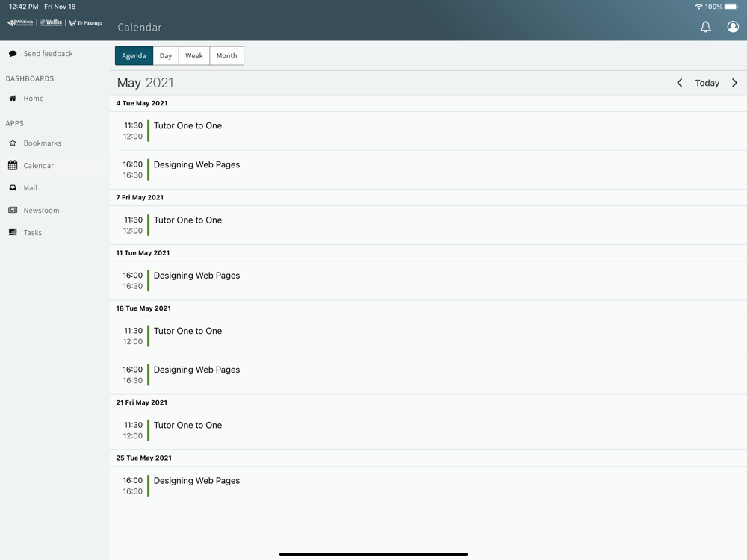Switch to the Day view tab

point(166,56)
